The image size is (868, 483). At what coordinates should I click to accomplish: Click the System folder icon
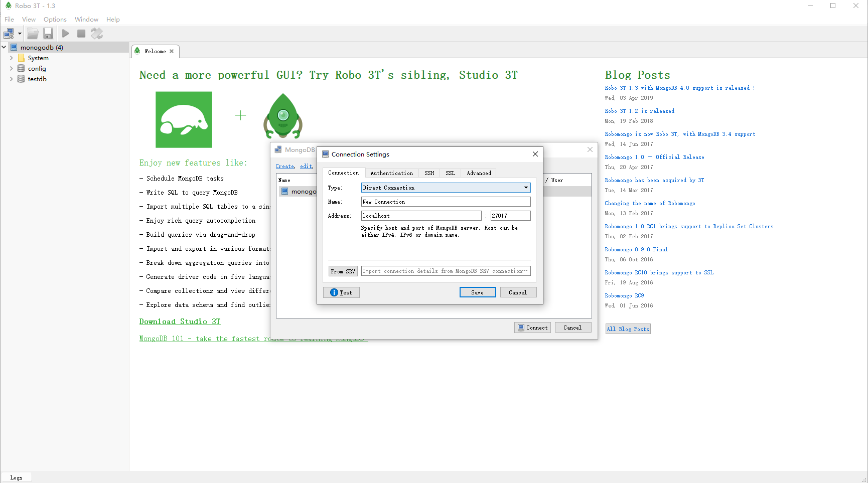pyautogui.click(x=21, y=58)
